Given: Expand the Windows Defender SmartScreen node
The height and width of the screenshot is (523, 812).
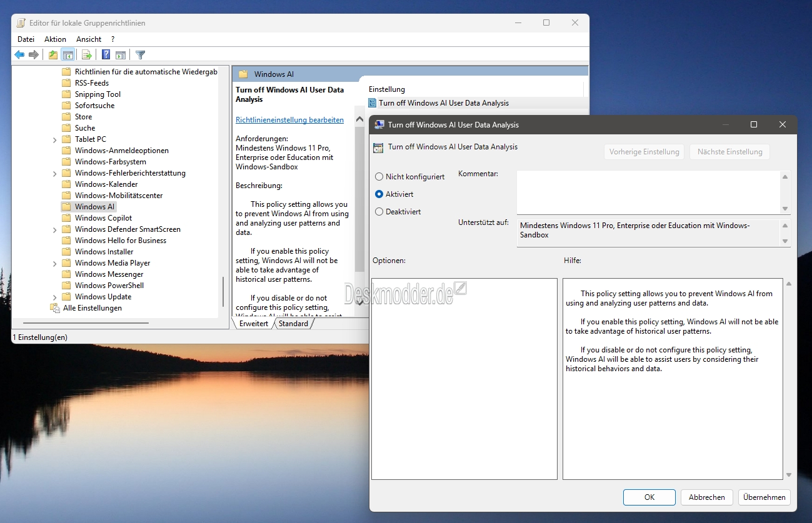Looking at the screenshot, I should click(x=55, y=229).
